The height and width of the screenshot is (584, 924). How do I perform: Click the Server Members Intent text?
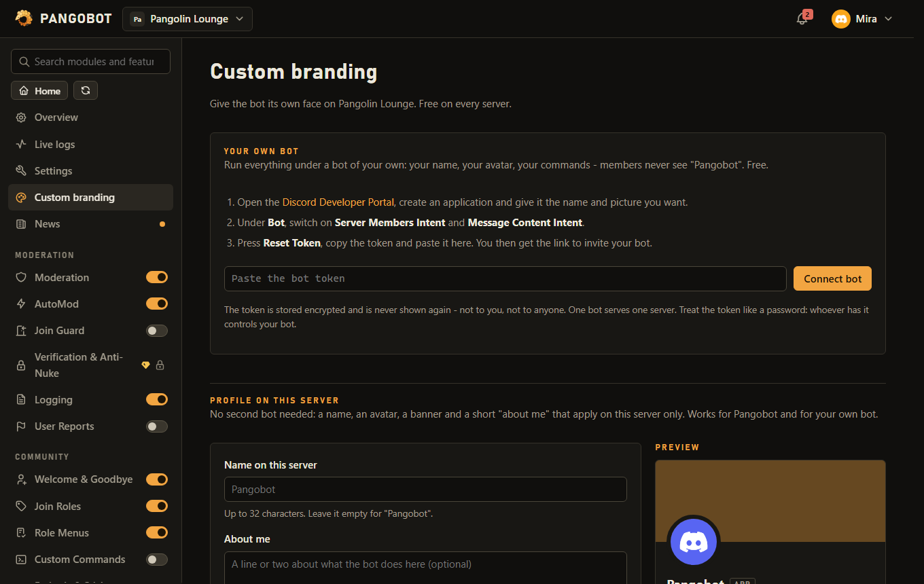coord(390,223)
